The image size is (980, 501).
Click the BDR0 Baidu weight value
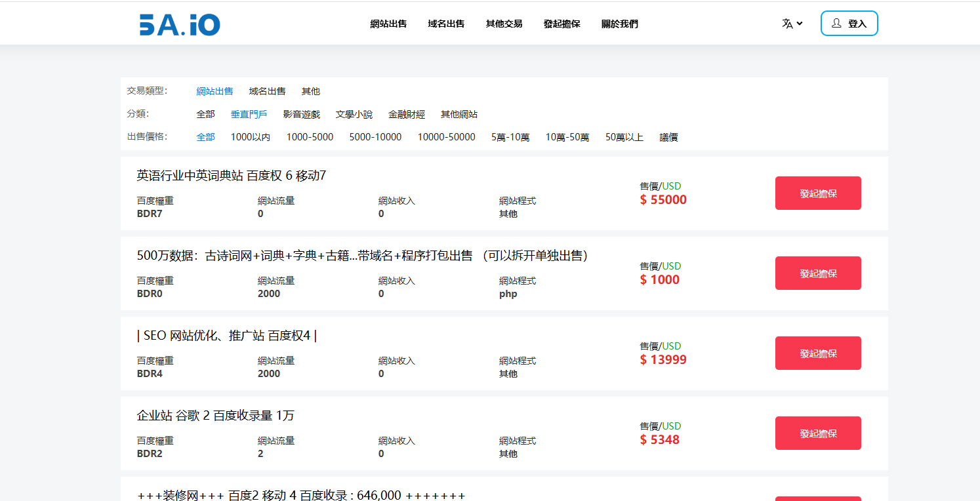(150, 294)
